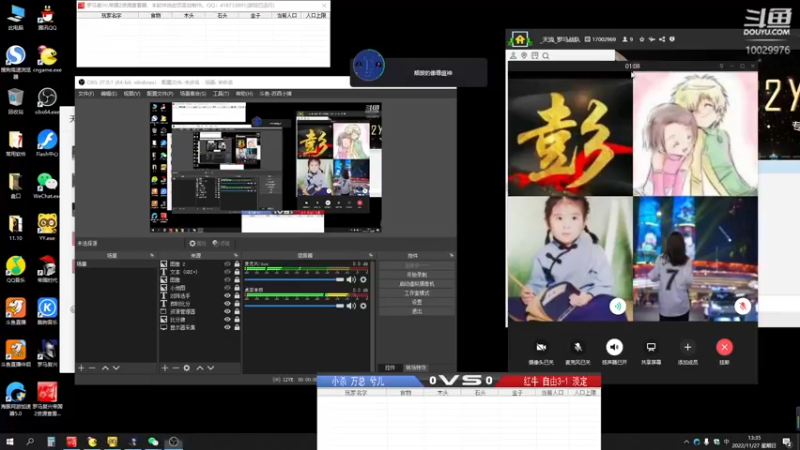Click the Windows Start button
This screenshot has width=800, height=450.
(x=9, y=442)
